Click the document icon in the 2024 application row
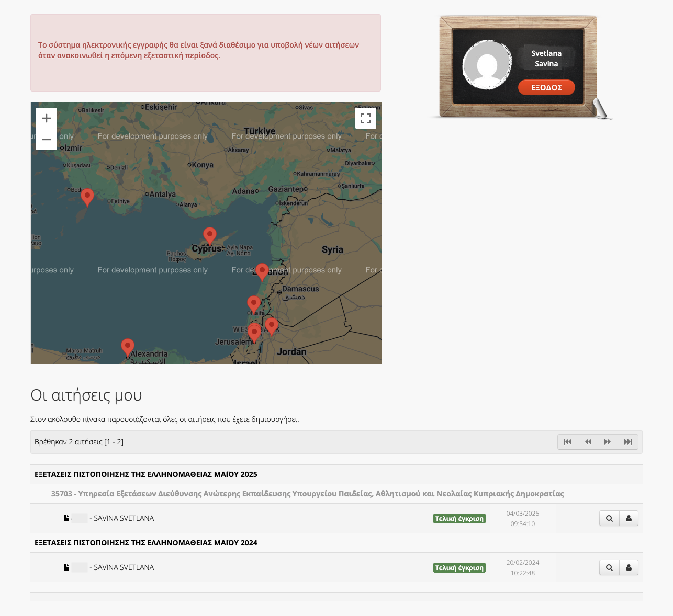This screenshot has height=616, width=673. coord(66,567)
